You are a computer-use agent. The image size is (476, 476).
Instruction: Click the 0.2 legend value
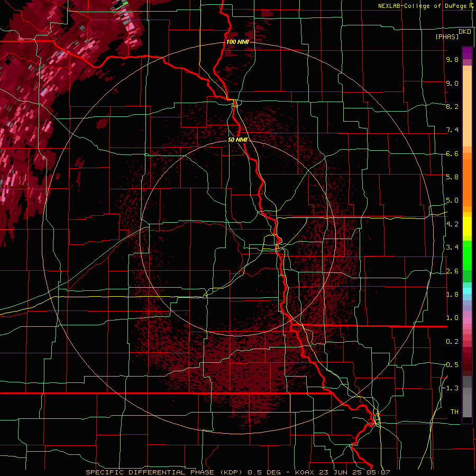click(452, 341)
